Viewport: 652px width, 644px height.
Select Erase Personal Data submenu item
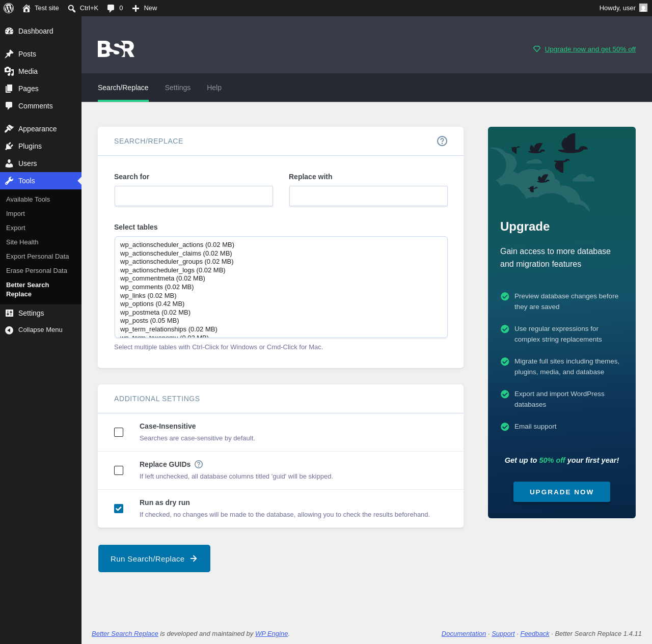pyautogui.click(x=41, y=271)
